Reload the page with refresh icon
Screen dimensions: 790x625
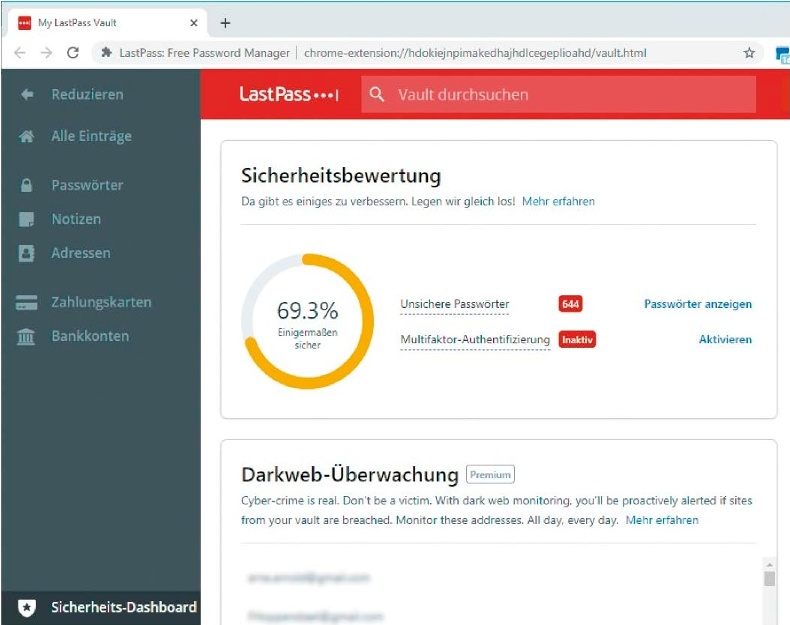pyautogui.click(x=73, y=52)
